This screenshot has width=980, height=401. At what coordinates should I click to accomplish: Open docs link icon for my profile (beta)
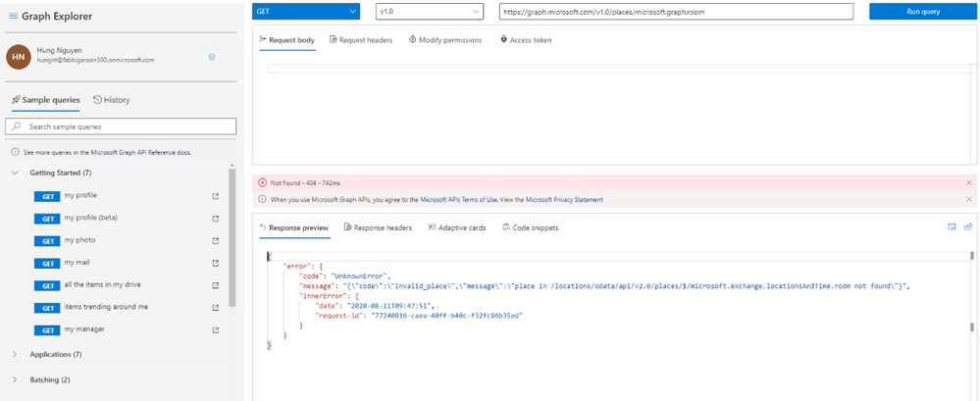click(x=216, y=219)
